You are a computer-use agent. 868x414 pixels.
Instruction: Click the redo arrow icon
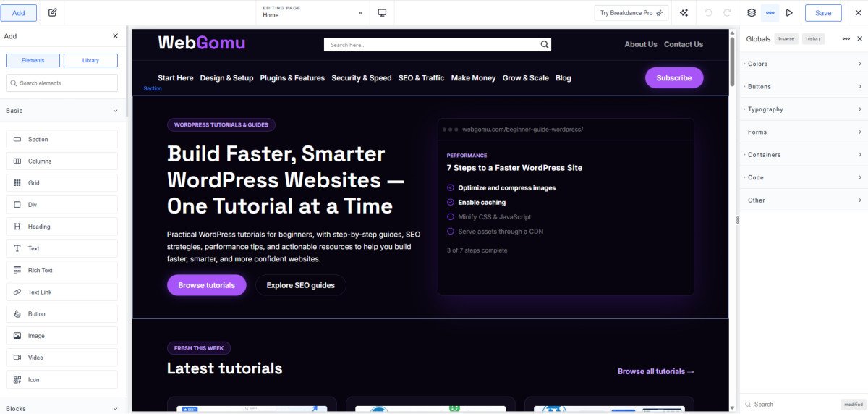tap(727, 12)
